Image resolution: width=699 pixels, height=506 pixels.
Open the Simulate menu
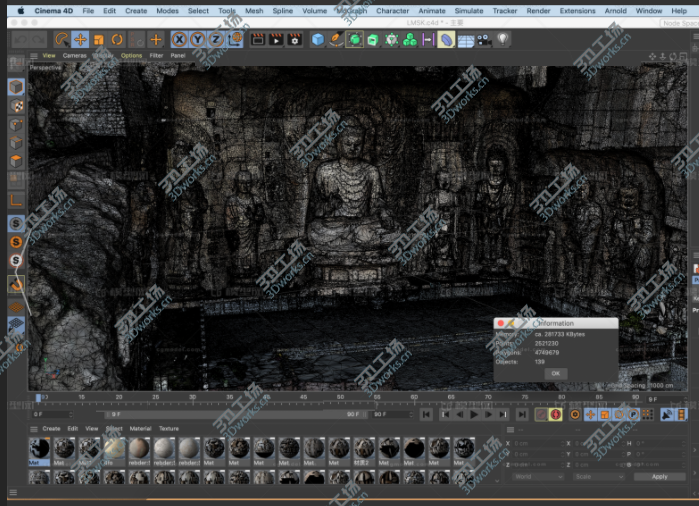469,10
